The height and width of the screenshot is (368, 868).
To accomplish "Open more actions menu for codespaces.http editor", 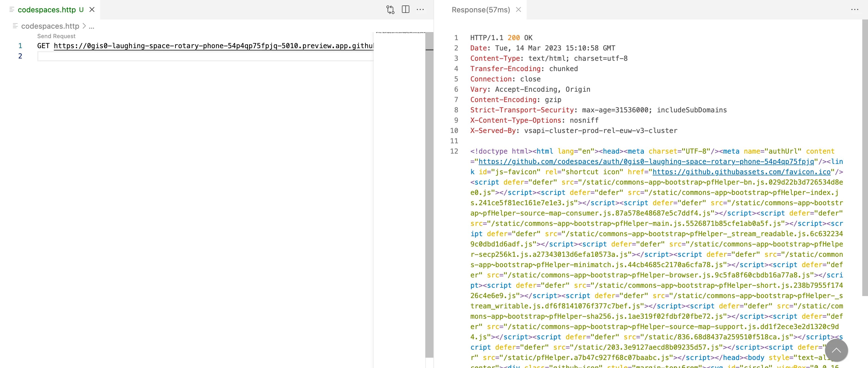I will [420, 9].
